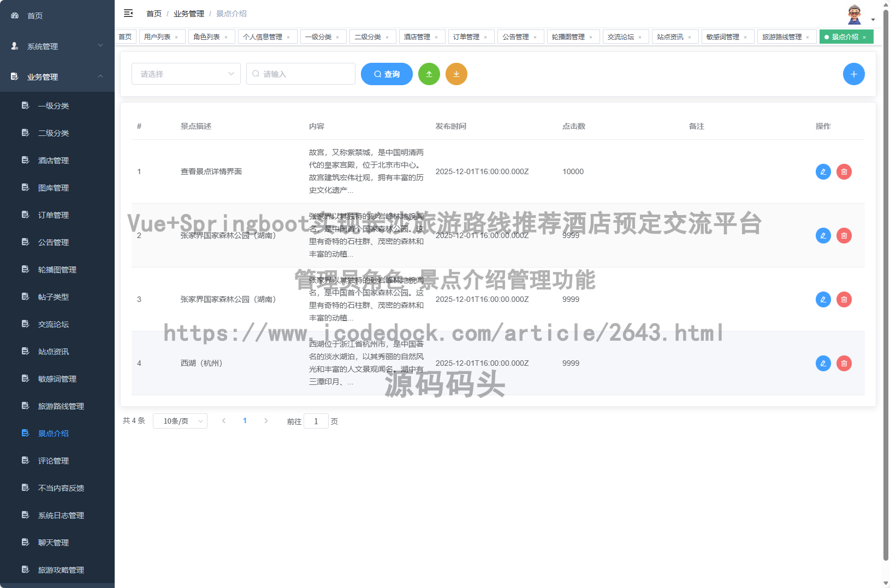The image size is (890, 588).
Task: Open the 10条/页 page size dropdown
Action: [180, 421]
